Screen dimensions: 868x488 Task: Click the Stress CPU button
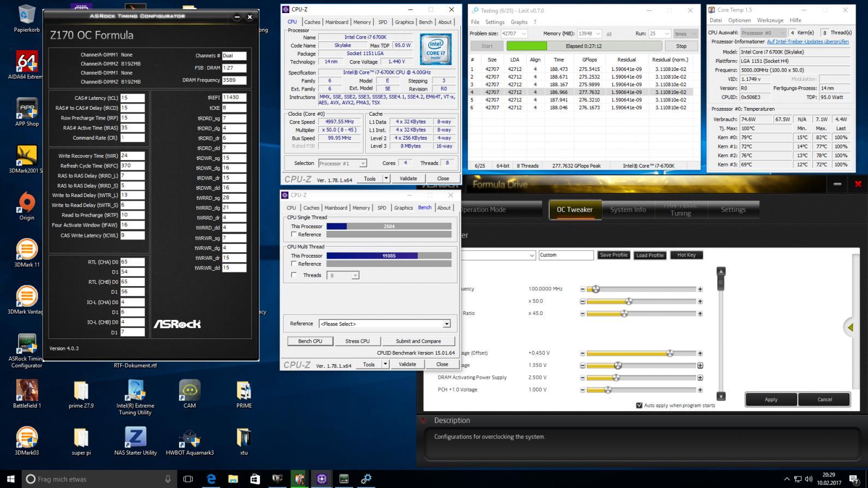click(358, 341)
